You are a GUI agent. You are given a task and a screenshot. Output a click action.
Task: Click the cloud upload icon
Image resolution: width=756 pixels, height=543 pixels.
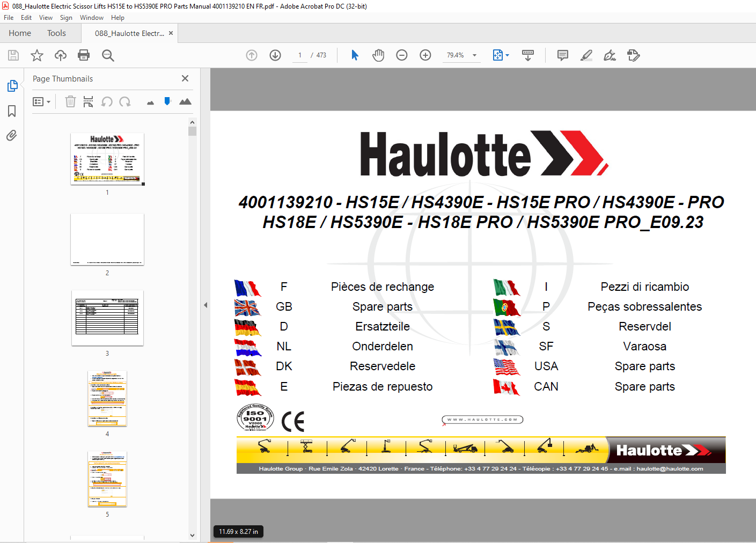point(61,55)
